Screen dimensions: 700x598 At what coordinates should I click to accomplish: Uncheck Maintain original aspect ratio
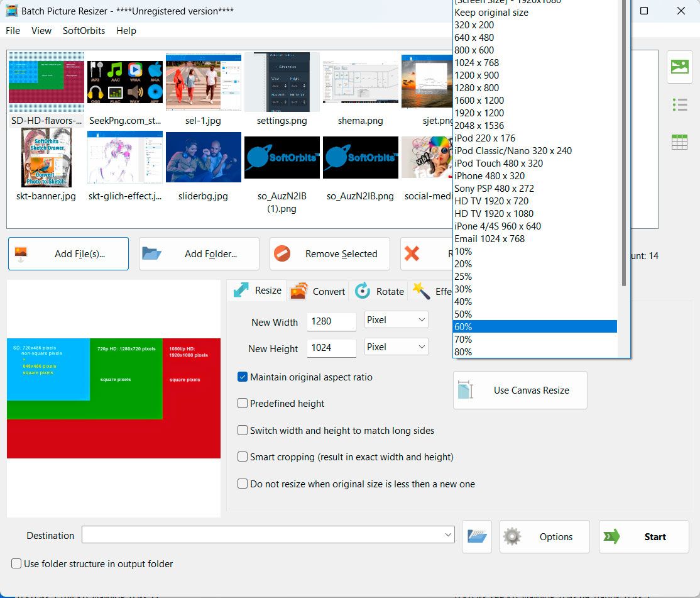click(x=242, y=377)
